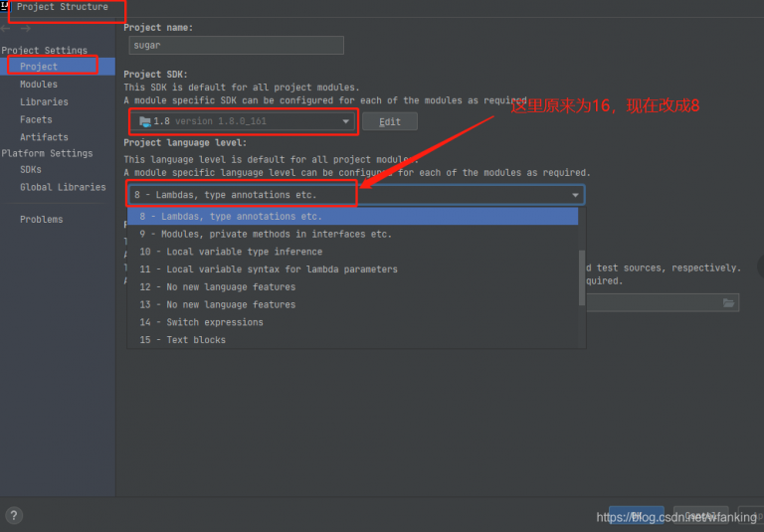Image resolution: width=764 pixels, height=532 pixels.
Task: Click the back navigation arrow icon
Action: (7, 29)
